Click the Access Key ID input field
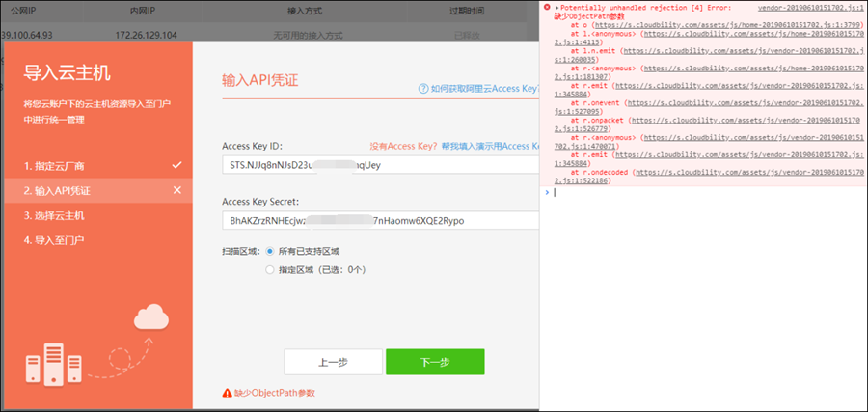This screenshot has width=868, height=412. pyautogui.click(x=378, y=166)
